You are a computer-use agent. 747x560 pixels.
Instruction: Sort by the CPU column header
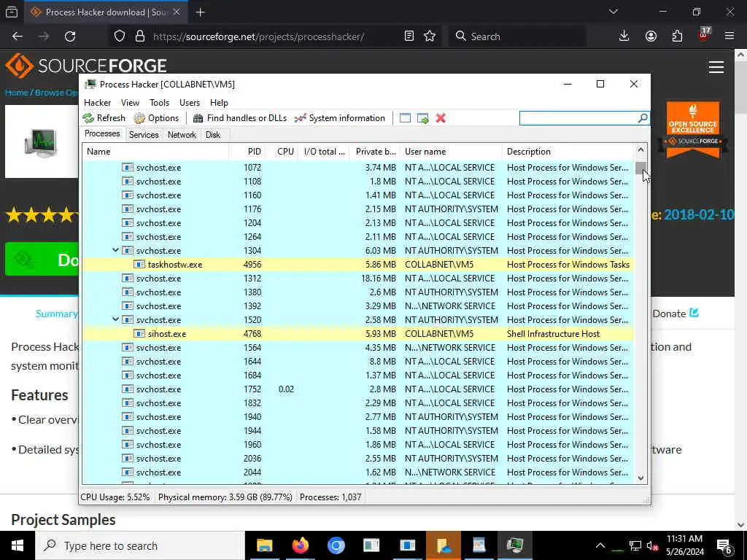pyautogui.click(x=282, y=152)
